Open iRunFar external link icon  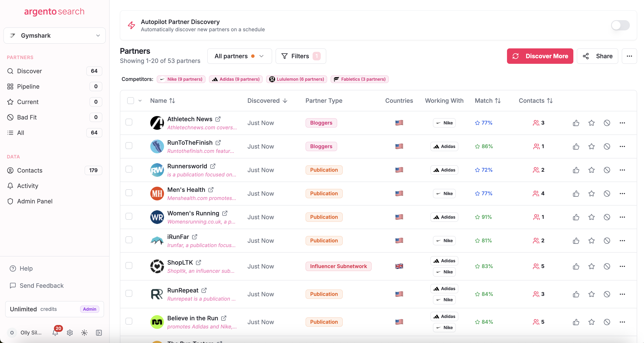tap(195, 237)
